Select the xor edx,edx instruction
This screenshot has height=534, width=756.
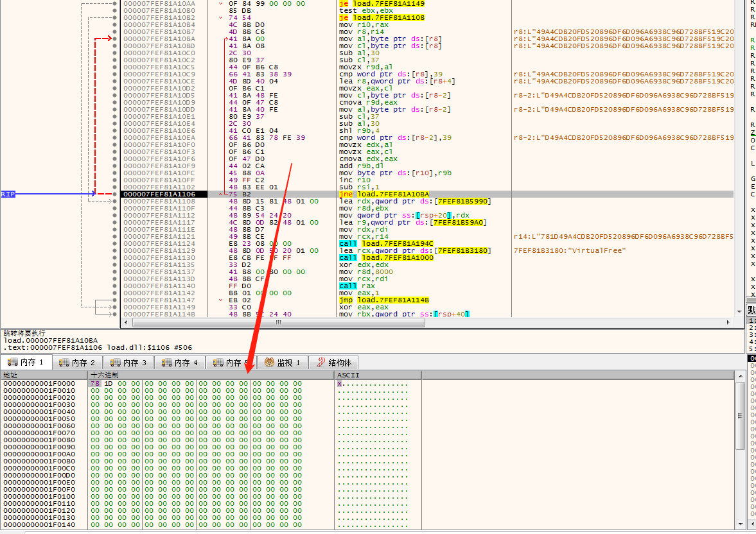point(364,264)
